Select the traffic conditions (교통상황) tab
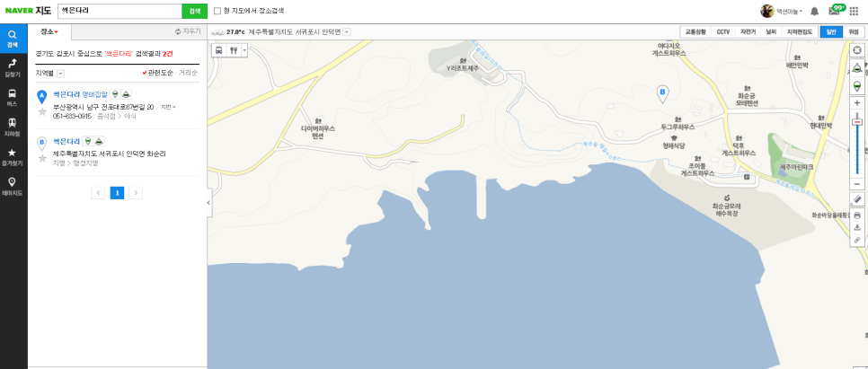Viewport: 868px width, 369px height. pos(695,32)
